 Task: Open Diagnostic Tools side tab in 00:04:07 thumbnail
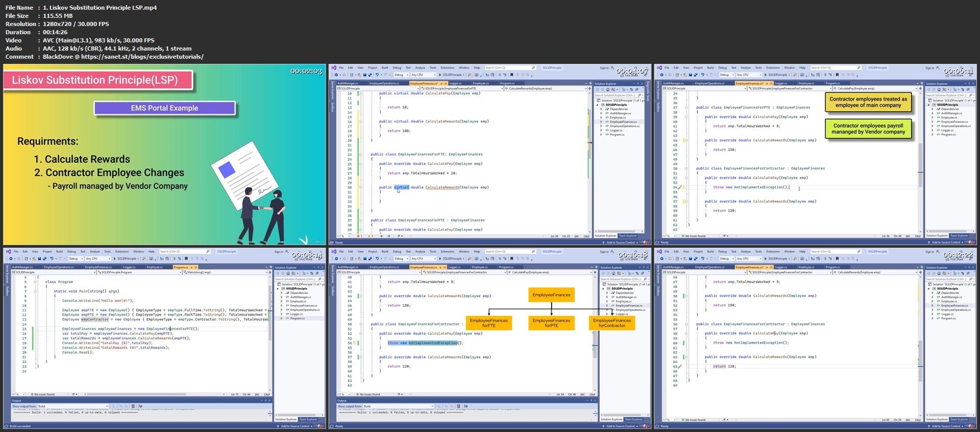[648, 90]
